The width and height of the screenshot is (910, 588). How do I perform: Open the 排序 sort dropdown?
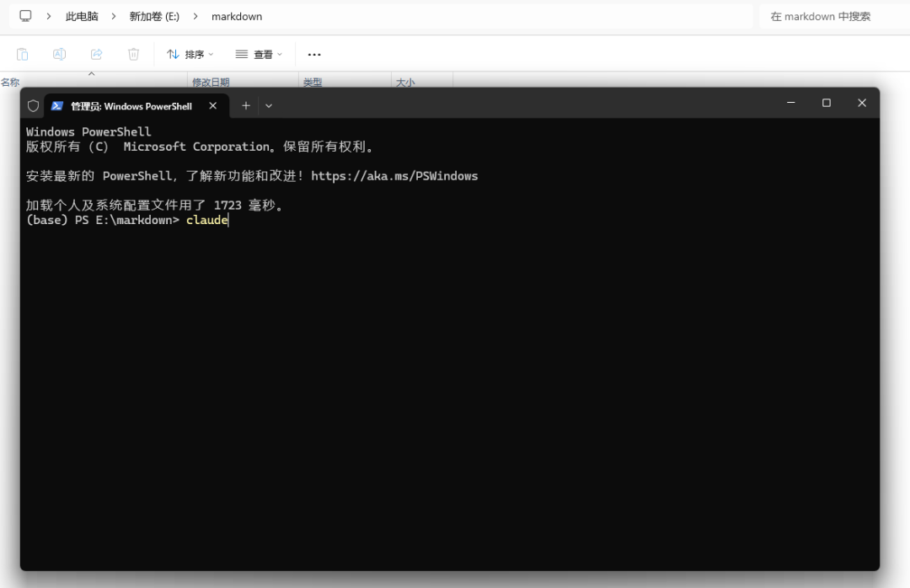coord(190,54)
